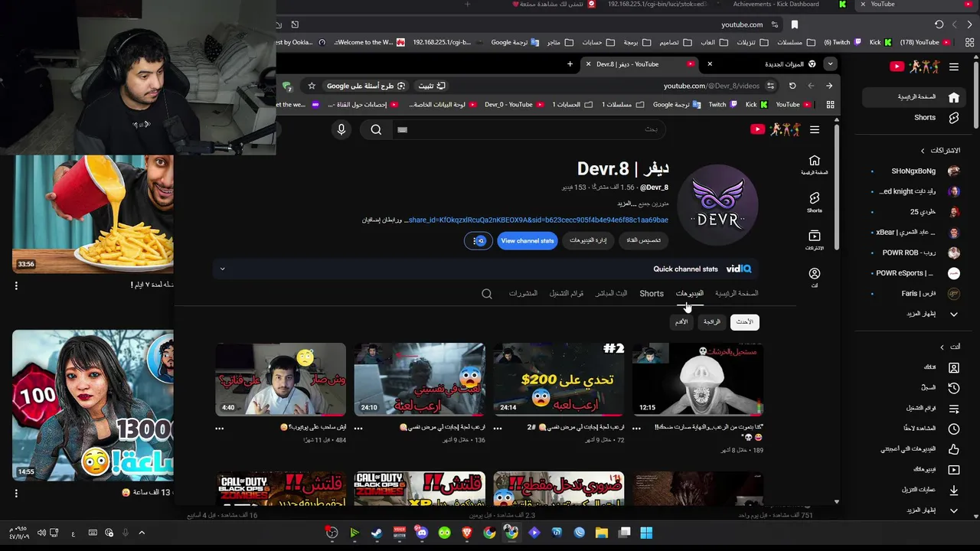This screenshot has height=551, width=980.
Task: Open File Explorer from the taskbar
Action: pos(602,533)
